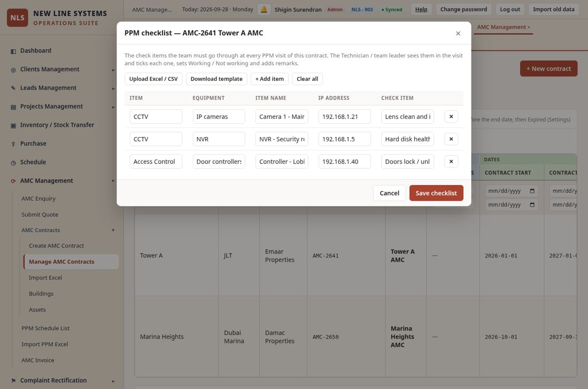The image size is (588, 389).
Task: Click the Complaint Rectification flag icon
Action: coord(13,381)
